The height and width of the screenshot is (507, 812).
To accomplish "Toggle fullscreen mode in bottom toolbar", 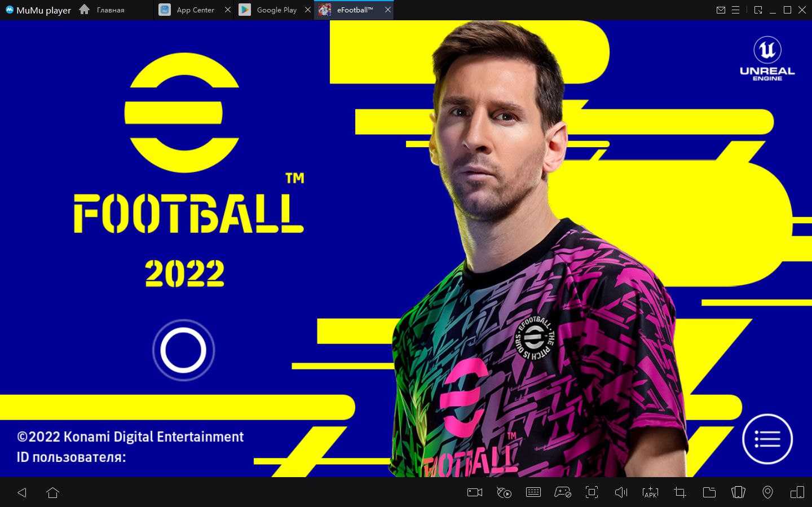I will click(592, 492).
